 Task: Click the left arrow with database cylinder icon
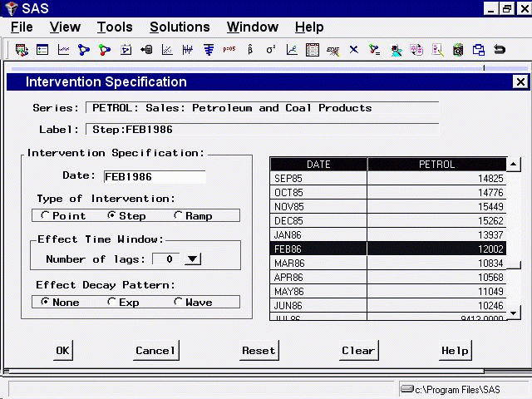pos(146,50)
